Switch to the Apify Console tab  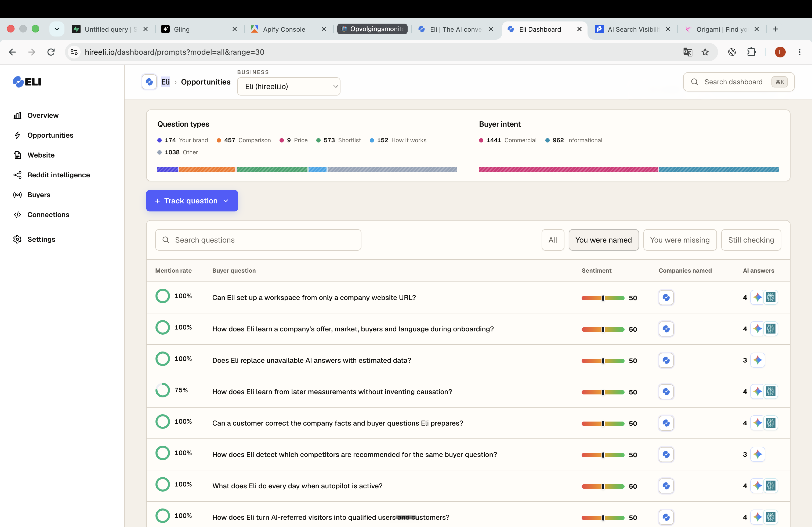(x=284, y=29)
